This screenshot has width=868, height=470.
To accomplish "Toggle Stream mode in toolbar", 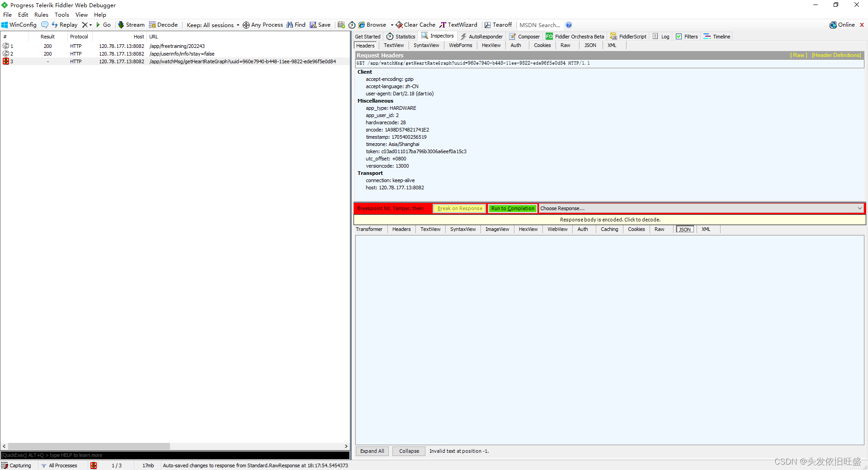I will 131,25.
